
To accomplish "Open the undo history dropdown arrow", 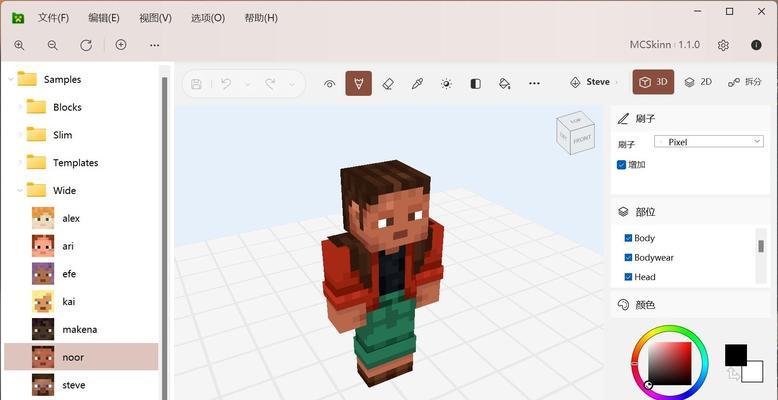I will (248, 84).
